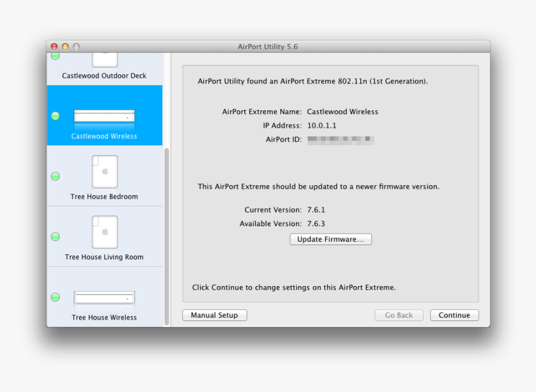Click the Castlewood Outdoor Deck label
The height and width of the screenshot is (392, 536).
(x=104, y=76)
